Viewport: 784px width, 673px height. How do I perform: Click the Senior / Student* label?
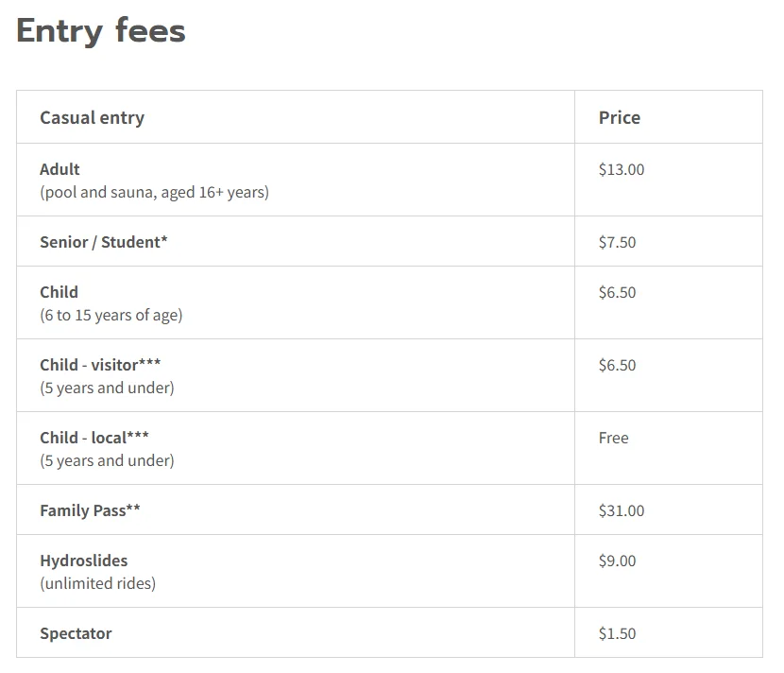pos(104,242)
